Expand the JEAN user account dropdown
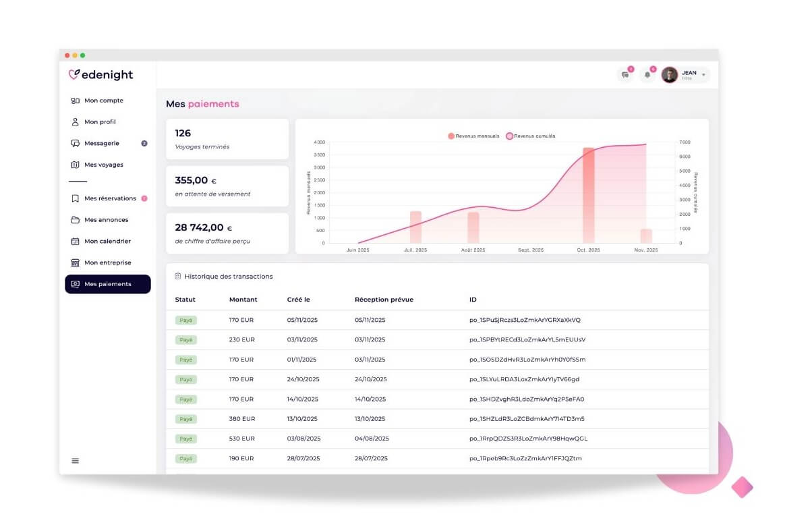The image size is (812, 527). pyautogui.click(x=703, y=75)
